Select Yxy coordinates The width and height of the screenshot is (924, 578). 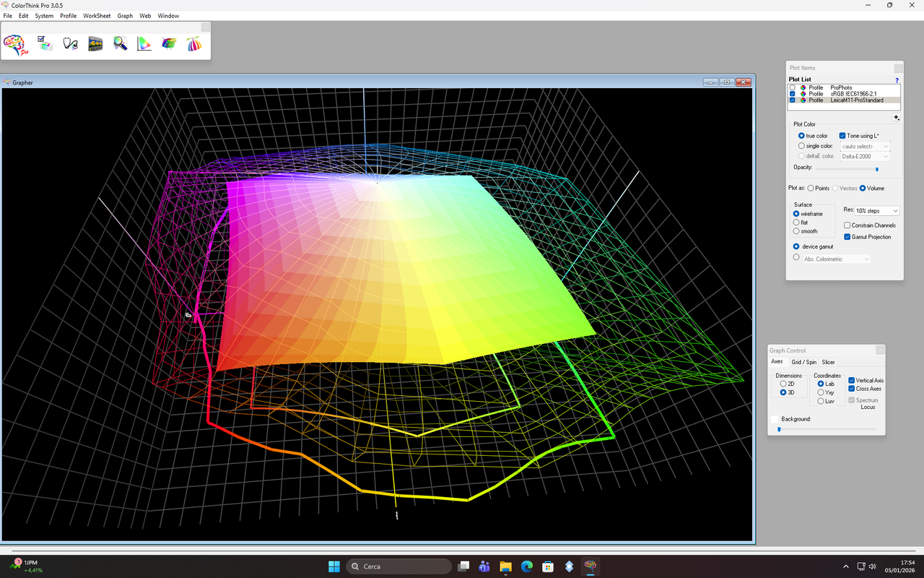[x=821, y=392]
